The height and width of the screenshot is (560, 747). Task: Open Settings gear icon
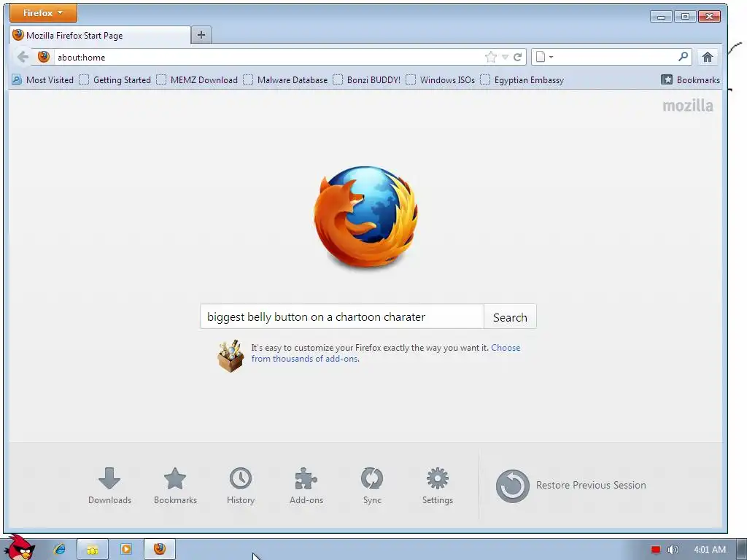tap(438, 486)
